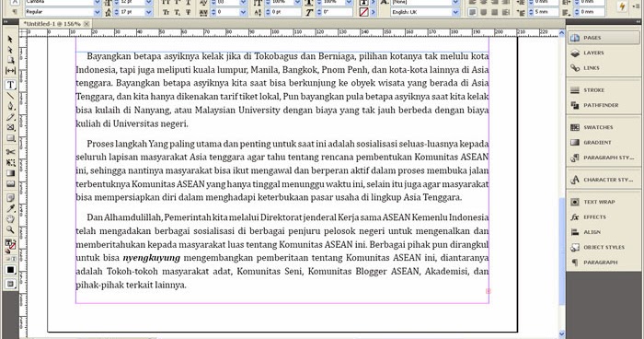
Task: Select the Rectangle Frame tool
Action: [10, 127]
